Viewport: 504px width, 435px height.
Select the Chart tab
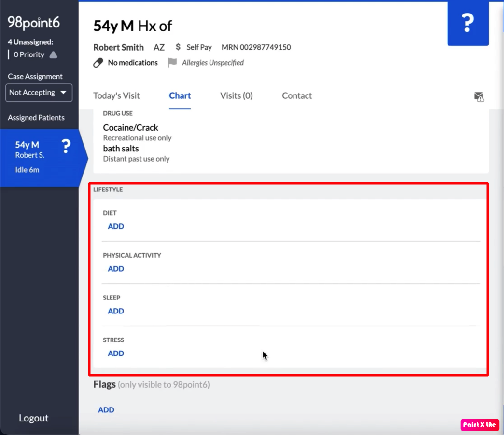180,95
